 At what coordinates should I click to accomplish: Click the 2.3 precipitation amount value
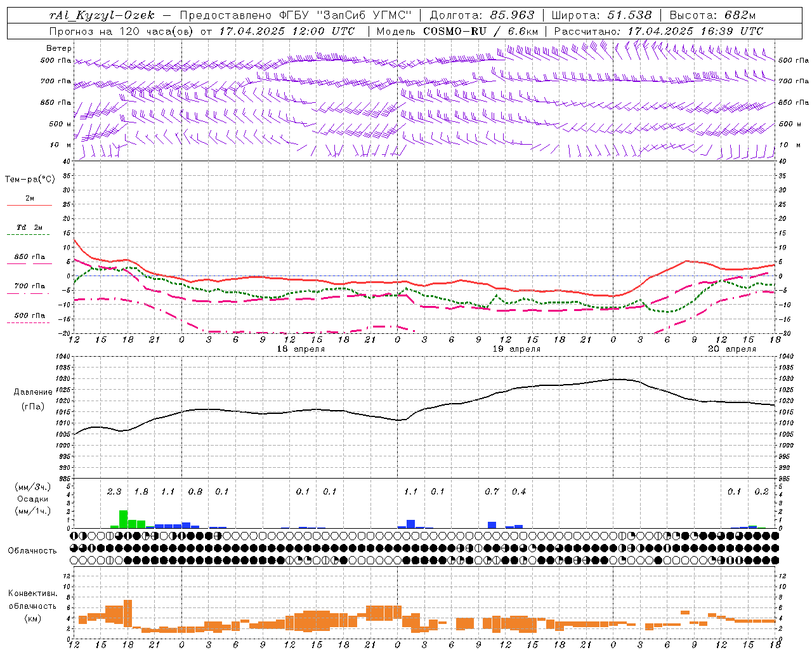click(114, 491)
